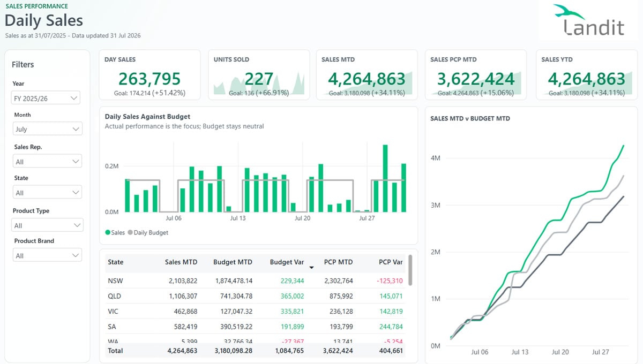The image size is (643, 364).
Task: Open the Product Brand filter dropdown
Action: point(47,255)
